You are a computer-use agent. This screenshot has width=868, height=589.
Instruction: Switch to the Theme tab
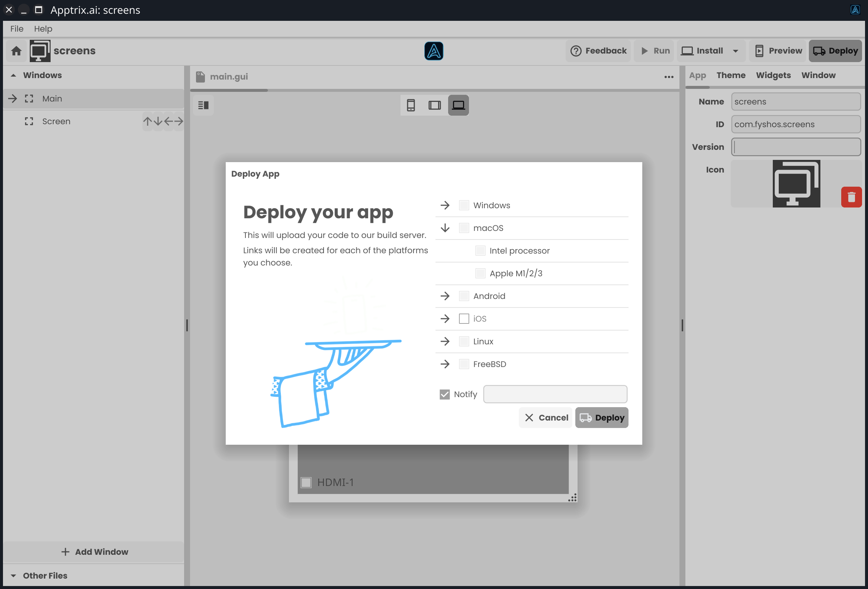click(x=730, y=75)
